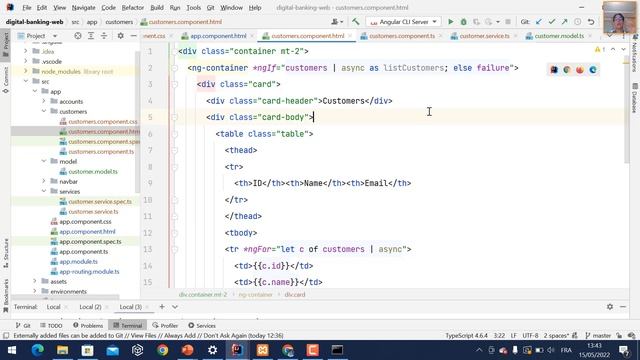Click customers breadcrumb in navigation bar
The width and height of the screenshot is (640, 360).
[x=119, y=22]
